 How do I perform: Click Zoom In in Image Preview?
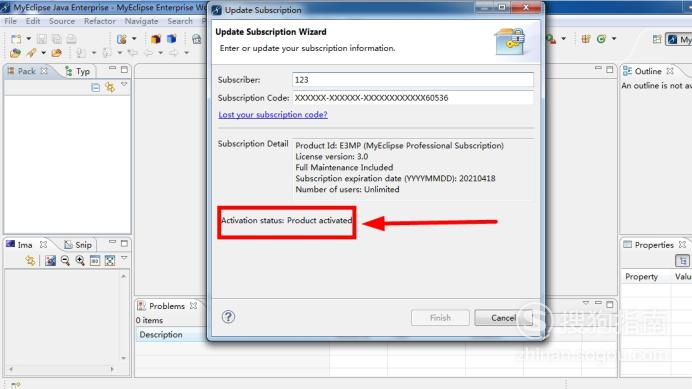pyautogui.click(x=80, y=261)
